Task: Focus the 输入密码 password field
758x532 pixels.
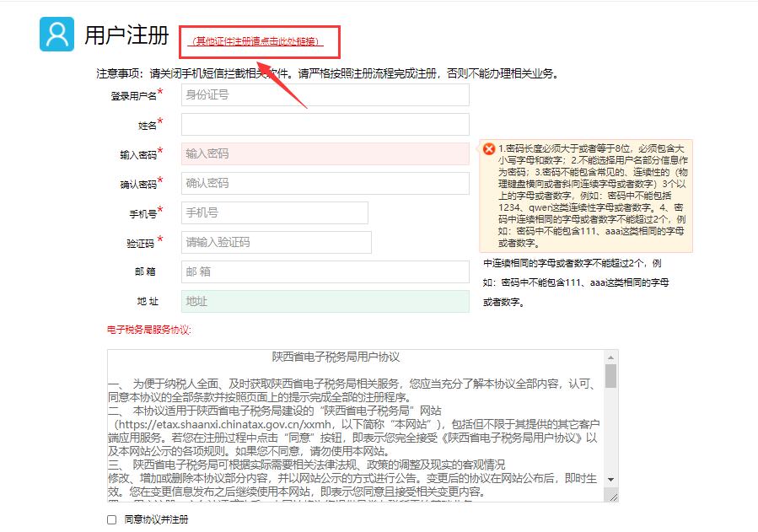Action: [x=325, y=153]
